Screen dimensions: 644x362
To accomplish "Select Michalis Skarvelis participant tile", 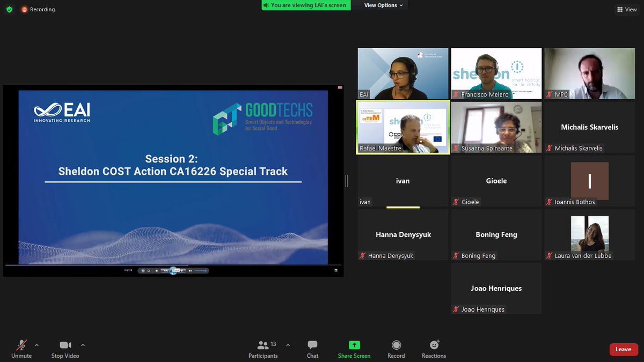I will point(590,128).
